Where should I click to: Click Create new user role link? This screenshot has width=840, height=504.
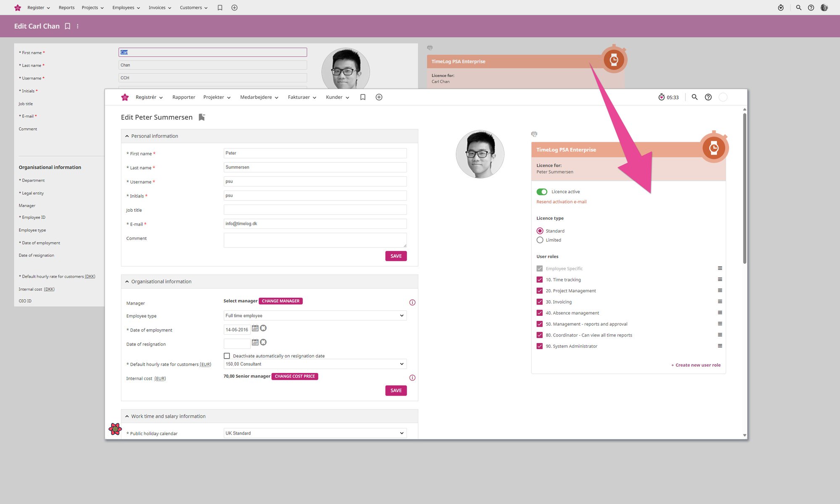click(696, 365)
